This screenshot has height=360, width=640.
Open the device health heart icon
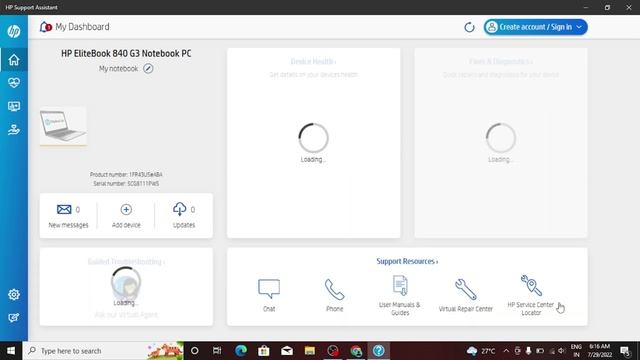point(14,83)
